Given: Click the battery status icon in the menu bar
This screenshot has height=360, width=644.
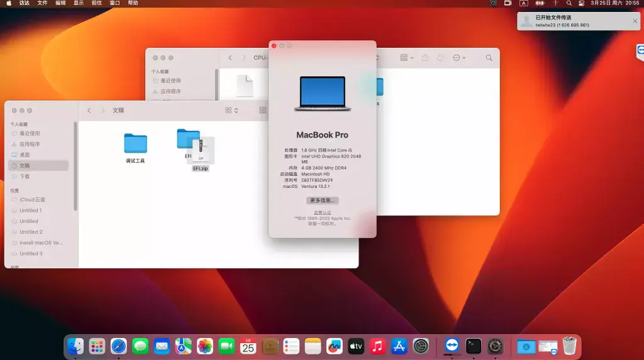Looking at the screenshot, I should tap(540, 3).
